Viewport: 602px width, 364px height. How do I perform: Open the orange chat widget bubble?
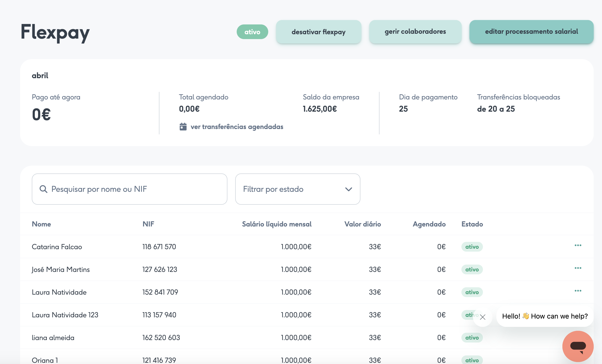578,346
